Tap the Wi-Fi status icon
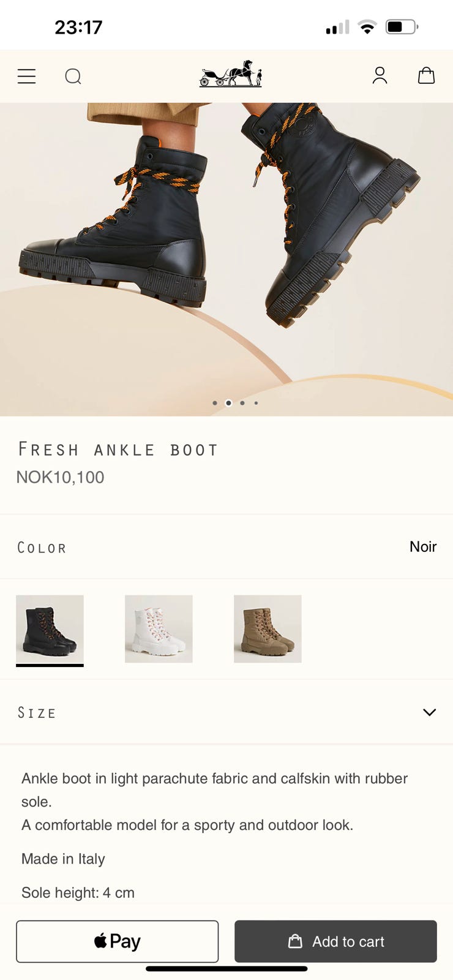This screenshot has width=453, height=980. coord(367,27)
